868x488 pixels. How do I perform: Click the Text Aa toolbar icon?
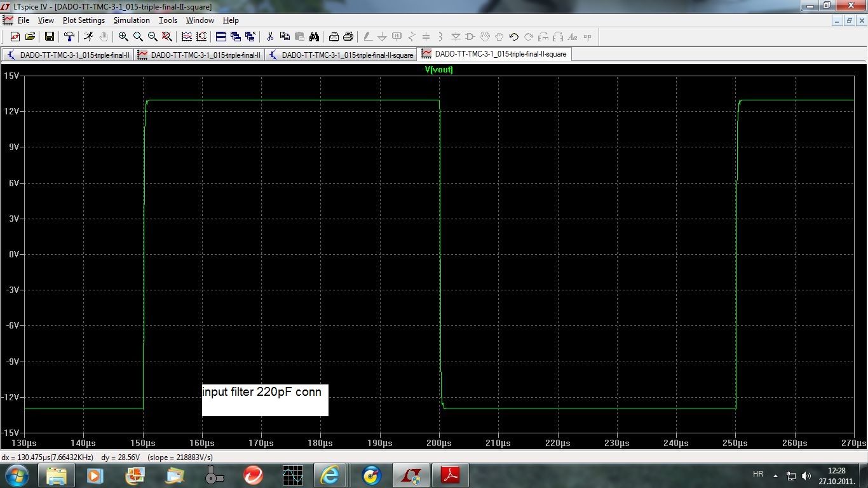click(x=573, y=37)
